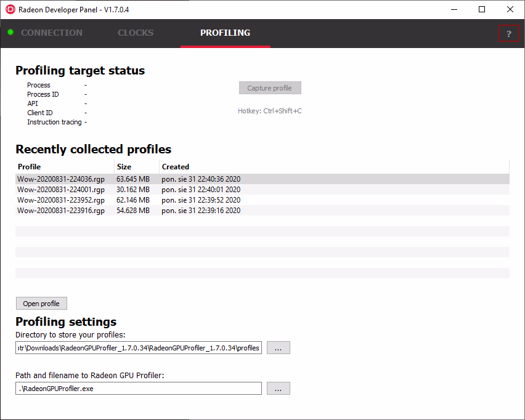Click the Open profile button
Viewport: 525px width, 420px height.
point(41,304)
